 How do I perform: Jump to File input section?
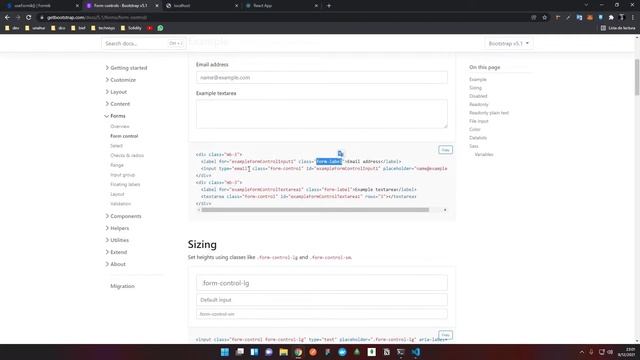tap(478, 121)
